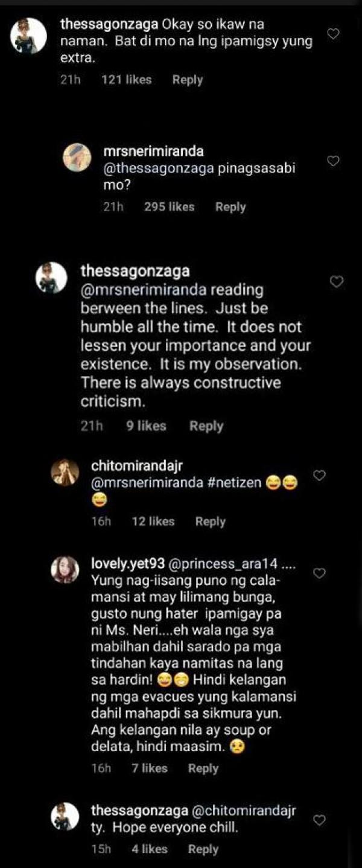362x868 pixels.
Task: Open thessagonzaga's profile picture on top comment
Action: (x=29, y=35)
